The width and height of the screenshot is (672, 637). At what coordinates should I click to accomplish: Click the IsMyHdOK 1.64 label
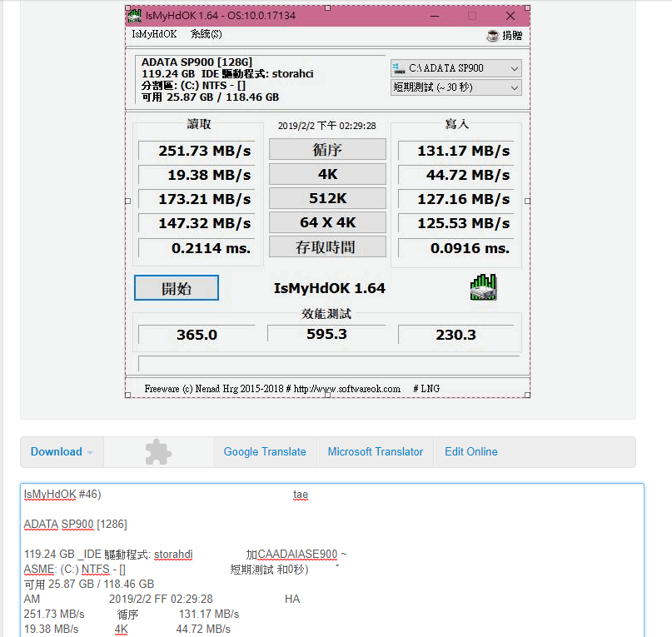[x=329, y=288]
